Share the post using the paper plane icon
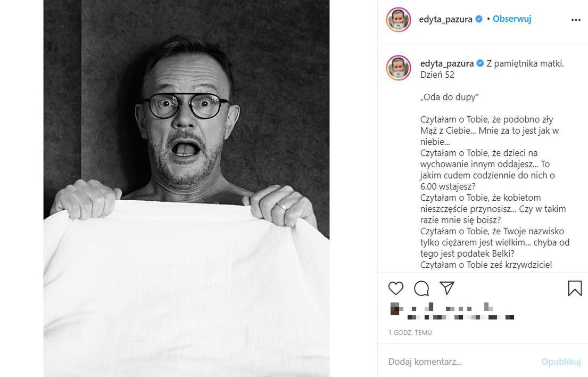This screenshot has width=588, height=377. pos(447,288)
